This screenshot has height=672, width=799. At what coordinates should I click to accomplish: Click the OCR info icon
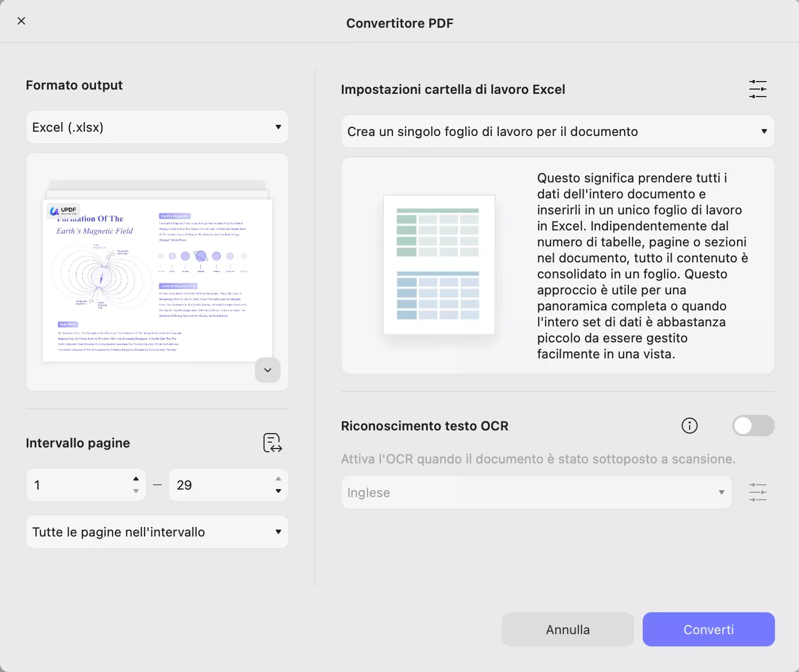tap(689, 426)
